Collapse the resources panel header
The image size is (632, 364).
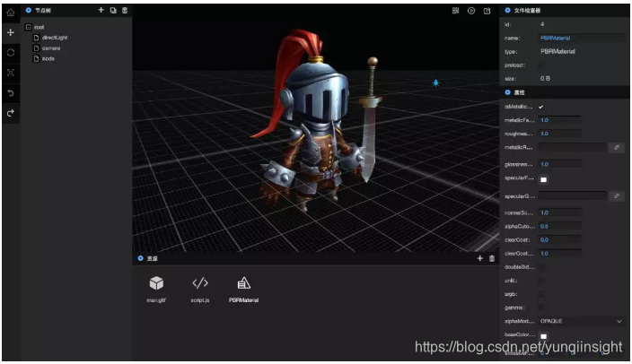click(140, 258)
